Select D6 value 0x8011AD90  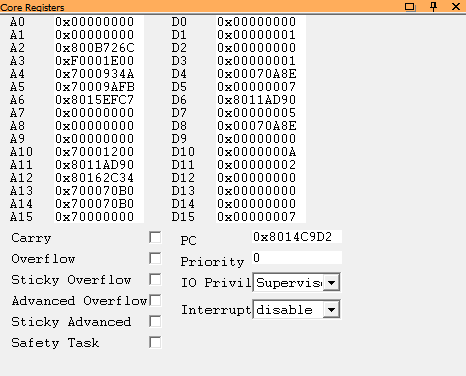[261, 100]
